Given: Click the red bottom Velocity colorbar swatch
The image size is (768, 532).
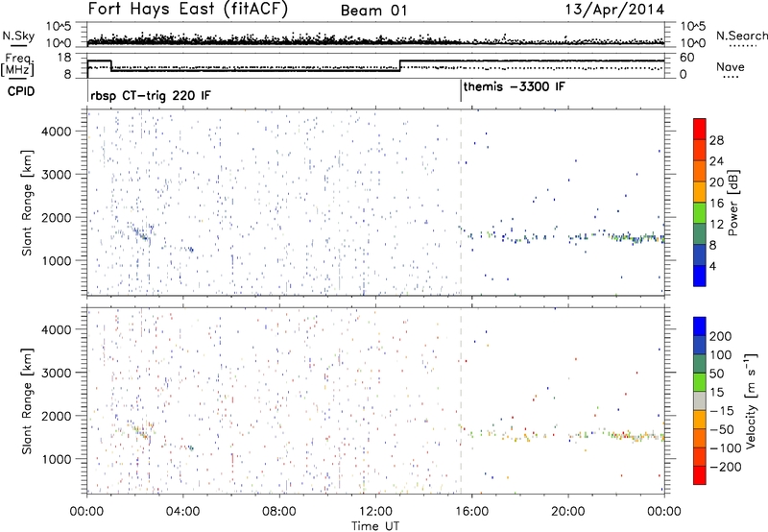Looking at the screenshot, I should pyautogui.click(x=700, y=474).
